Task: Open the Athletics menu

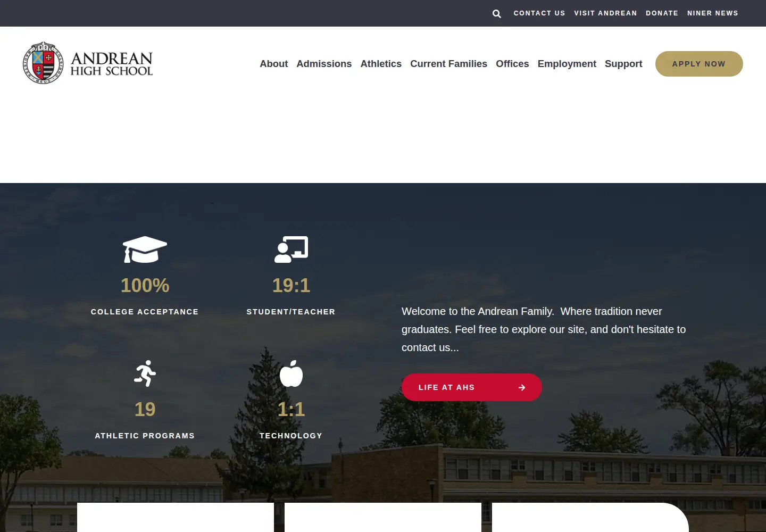Action: tap(381, 64)
